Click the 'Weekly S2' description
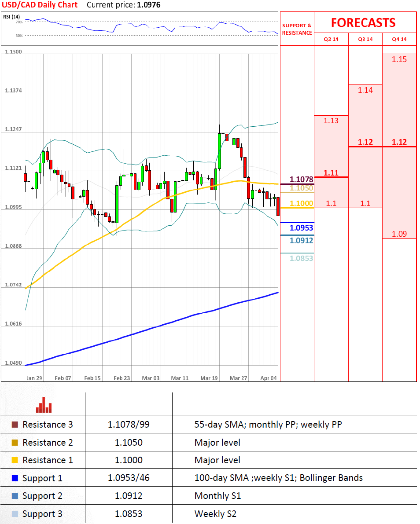 [215, 513]
